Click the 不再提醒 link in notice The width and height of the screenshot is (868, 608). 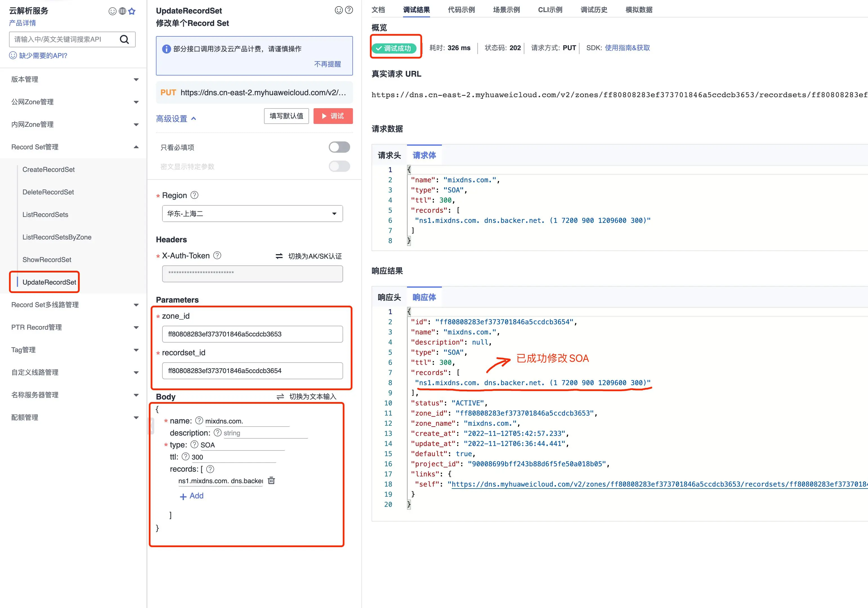coord(327,64)
